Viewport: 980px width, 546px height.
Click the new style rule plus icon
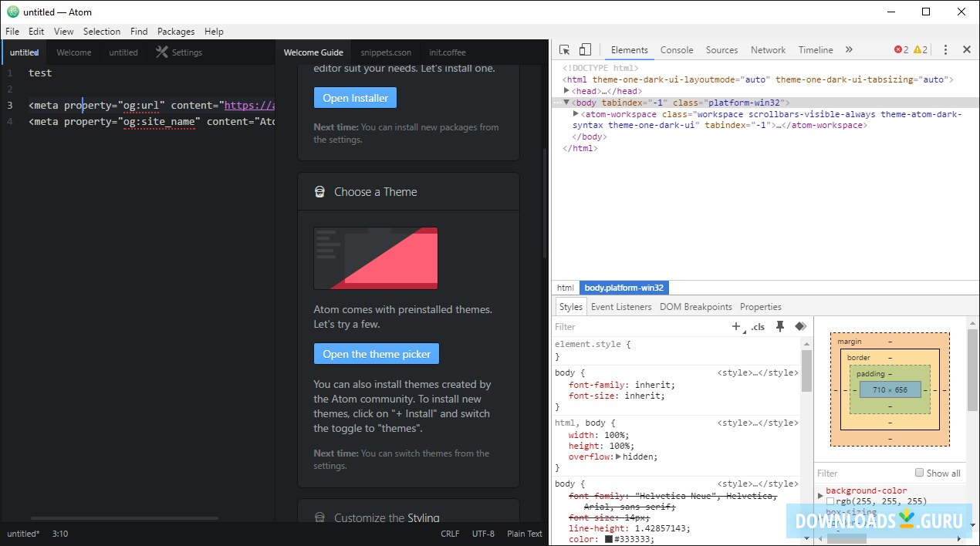point(735,326)
